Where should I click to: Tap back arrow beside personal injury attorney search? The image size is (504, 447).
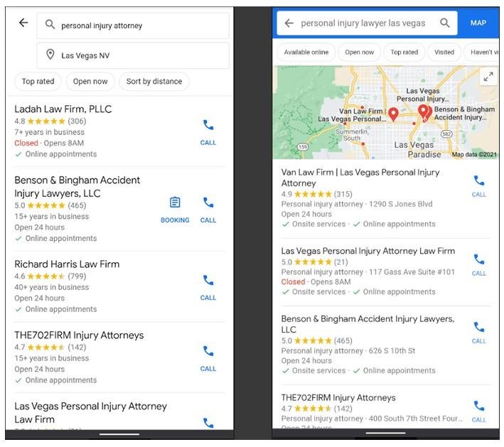pyautogui.click(x=23, y=23)
